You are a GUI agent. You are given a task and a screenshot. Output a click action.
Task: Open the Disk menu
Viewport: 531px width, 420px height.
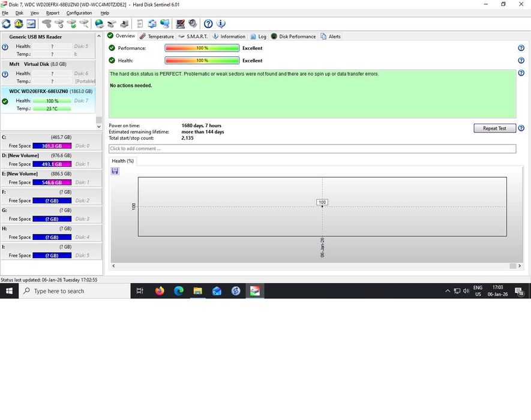point(19,13)
